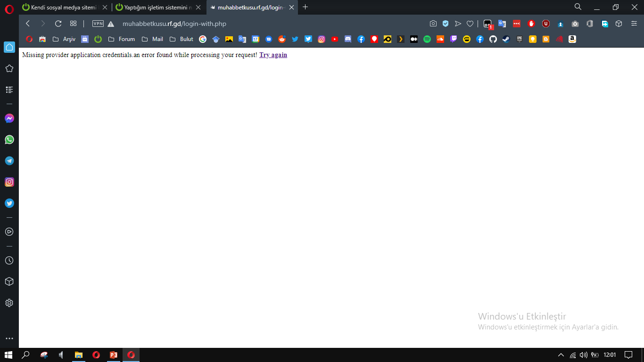The image size is (644, 362).
Task: Search open tabs with magnifier icon
Action: tap(578, 7)
